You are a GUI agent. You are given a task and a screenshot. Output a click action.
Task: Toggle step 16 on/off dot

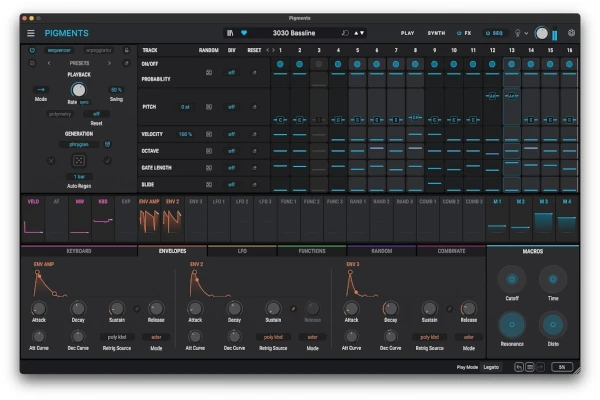[569, 64]
